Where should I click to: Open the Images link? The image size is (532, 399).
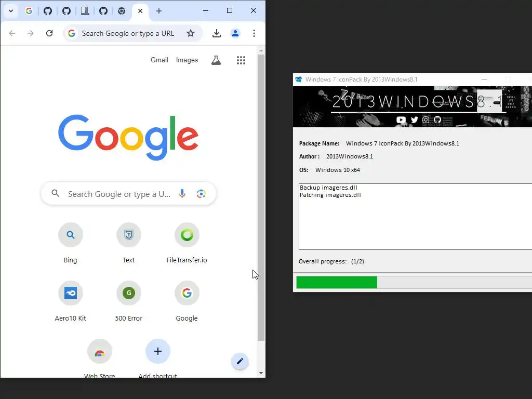click(187, 60)
